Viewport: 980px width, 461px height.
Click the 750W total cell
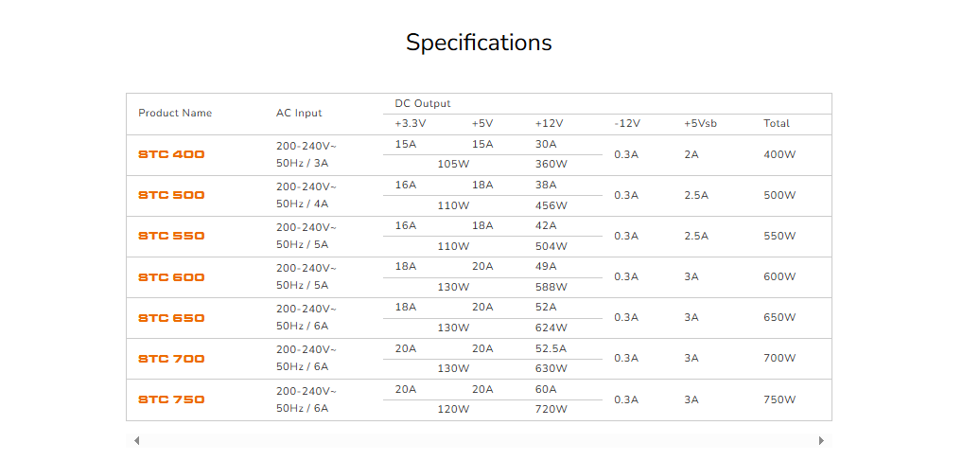(x=779, y=399)
